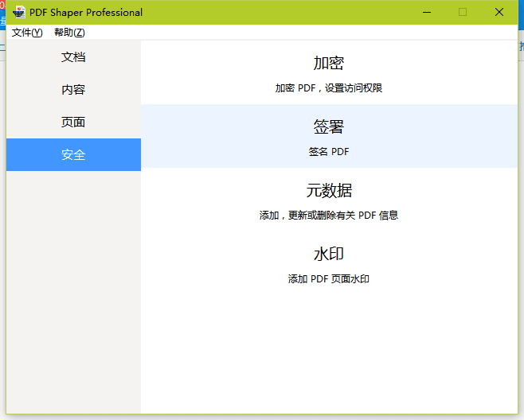Open the 帮助(Z) menu
Image resolution: width=524 pixels, height=420 pixels.
[x=69, y=33]
